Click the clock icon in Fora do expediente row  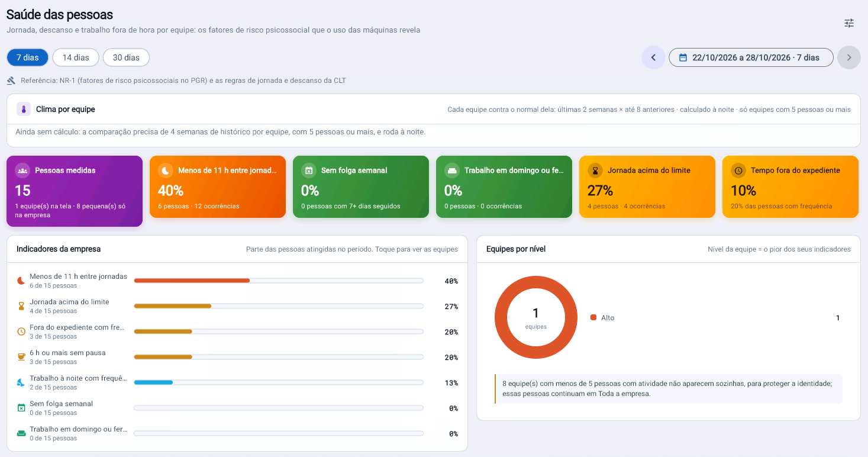(21, 332)
